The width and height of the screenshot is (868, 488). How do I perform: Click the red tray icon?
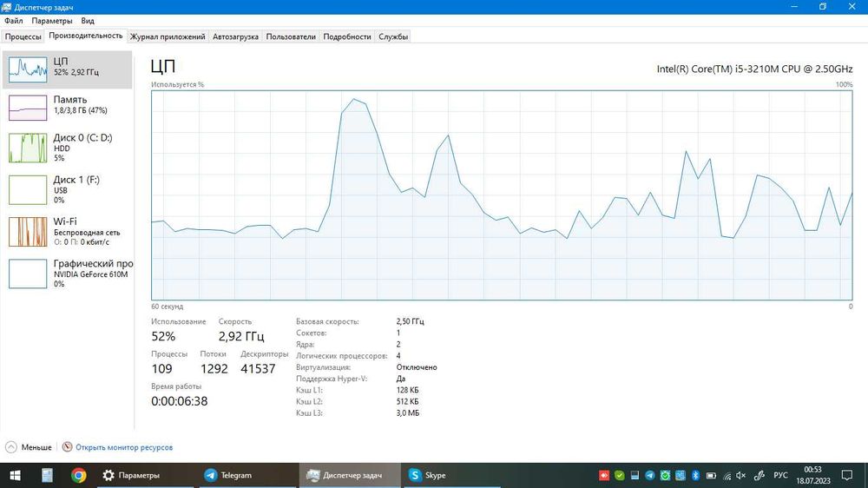[x=604, y=475]
